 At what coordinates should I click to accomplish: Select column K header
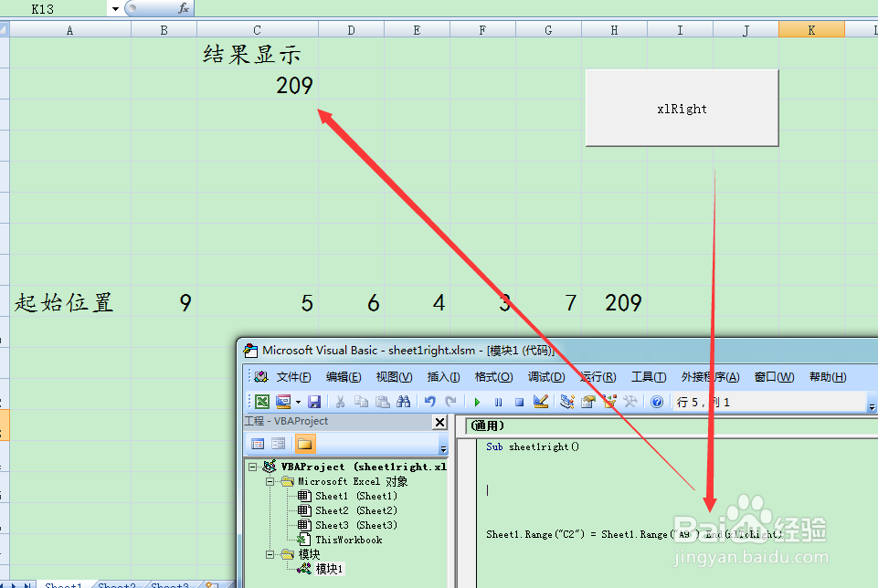point(811,29)
